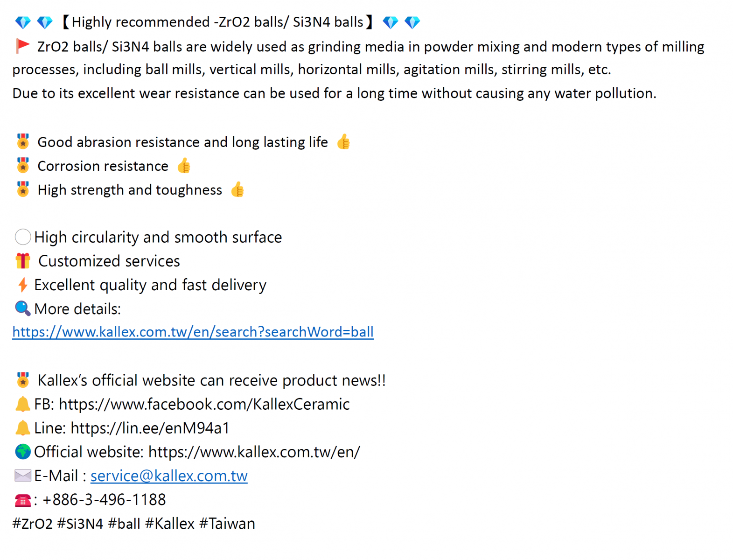Click the globe icon beside Official website

tap(22, 452)
